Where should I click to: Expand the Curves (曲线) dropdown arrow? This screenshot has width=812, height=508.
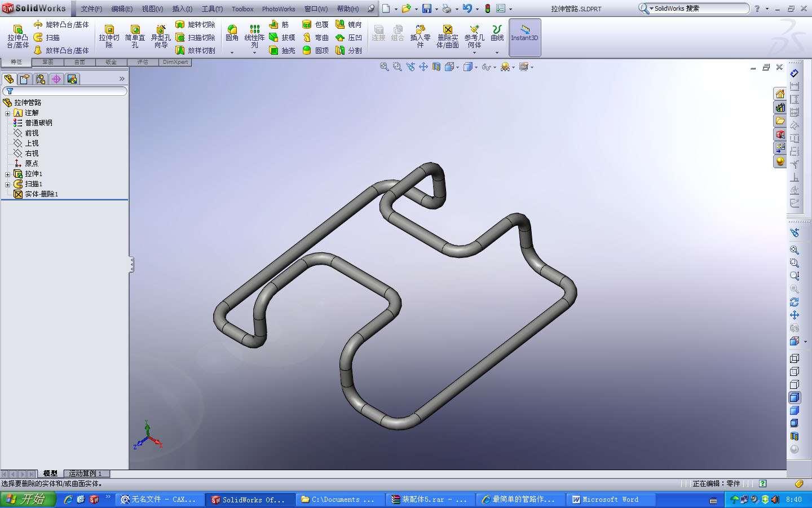(497, 52)
